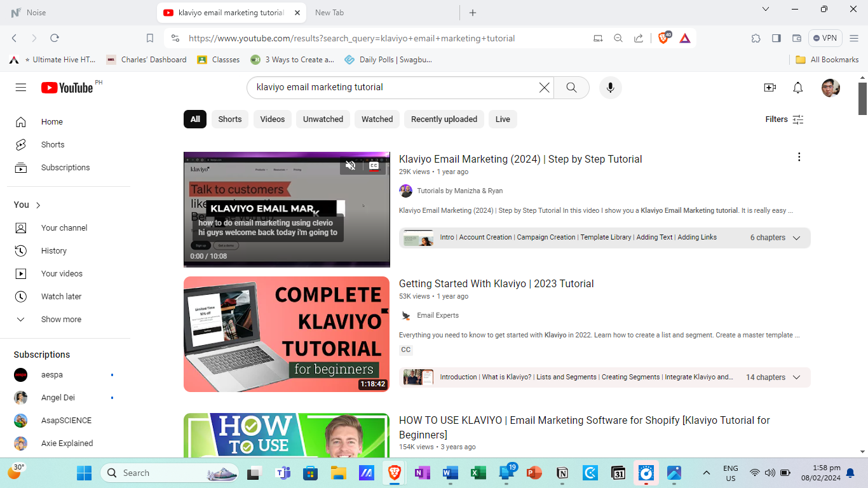Open the Brave Shields lion icon
Viewport: 868px width, 488px height.
(x=664, y=38)
